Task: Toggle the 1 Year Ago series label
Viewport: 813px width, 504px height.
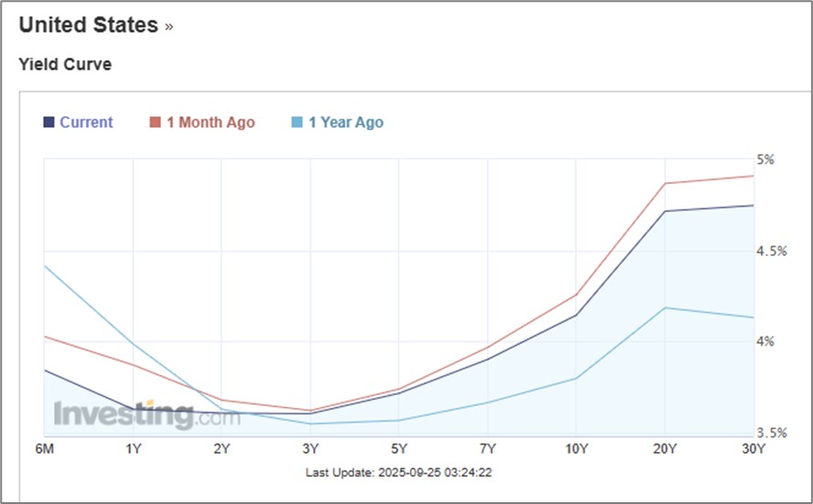Action: tap(346, 123)
